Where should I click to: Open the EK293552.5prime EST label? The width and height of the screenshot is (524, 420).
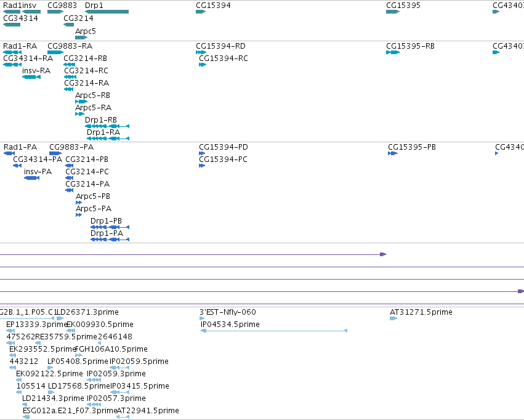click(42, 349)
